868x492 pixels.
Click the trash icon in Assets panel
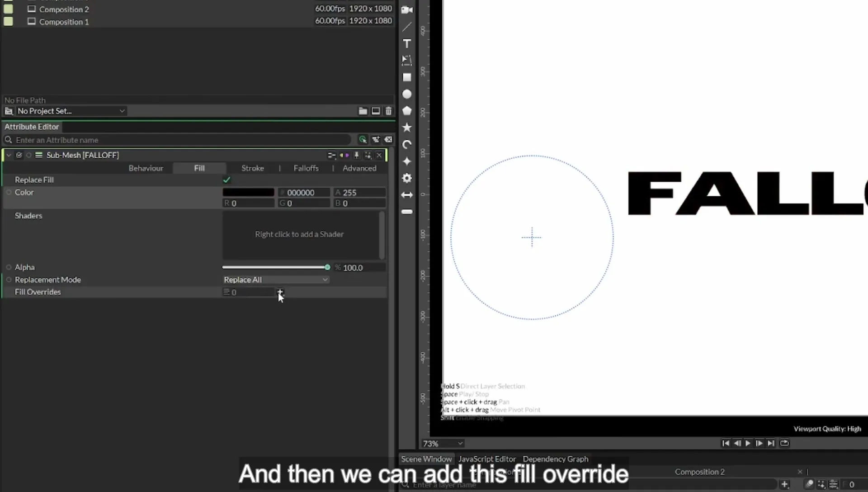tap(388, 111)
